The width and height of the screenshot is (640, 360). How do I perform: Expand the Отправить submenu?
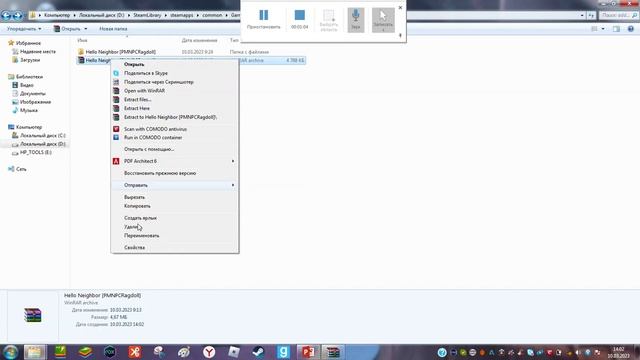tap(175, 185)
